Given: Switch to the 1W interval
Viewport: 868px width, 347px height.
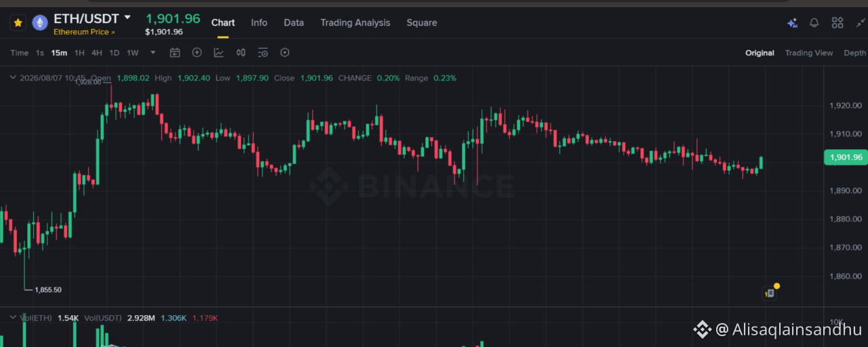Looking at the screenshot, I should coord(133,53).
